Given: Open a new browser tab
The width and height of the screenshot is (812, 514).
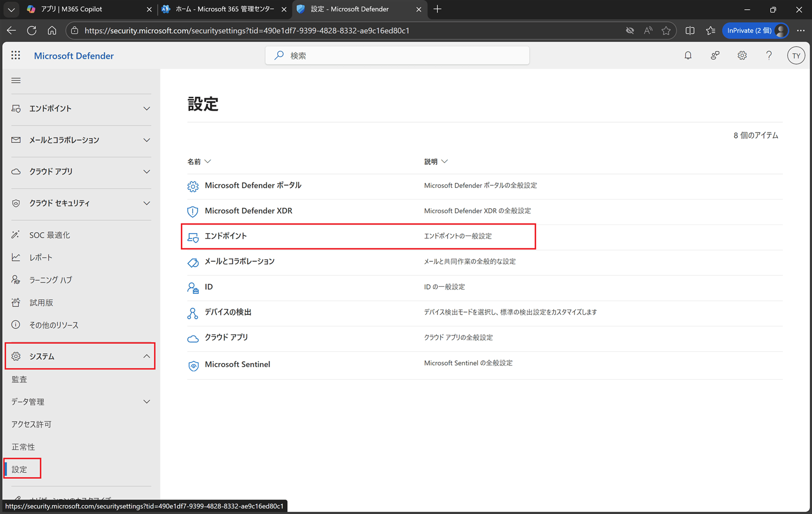Looking at the screenshot, I should click(x=437, y=9).
